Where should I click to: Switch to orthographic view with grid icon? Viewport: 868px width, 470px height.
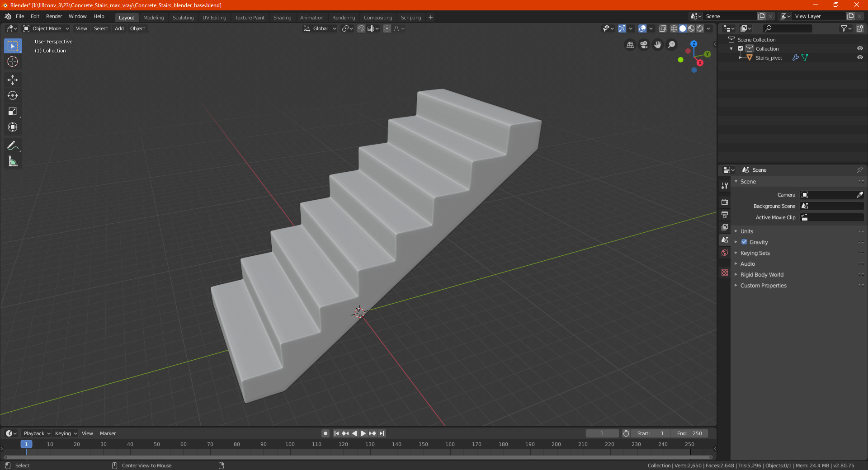click(x=630, y=45)
